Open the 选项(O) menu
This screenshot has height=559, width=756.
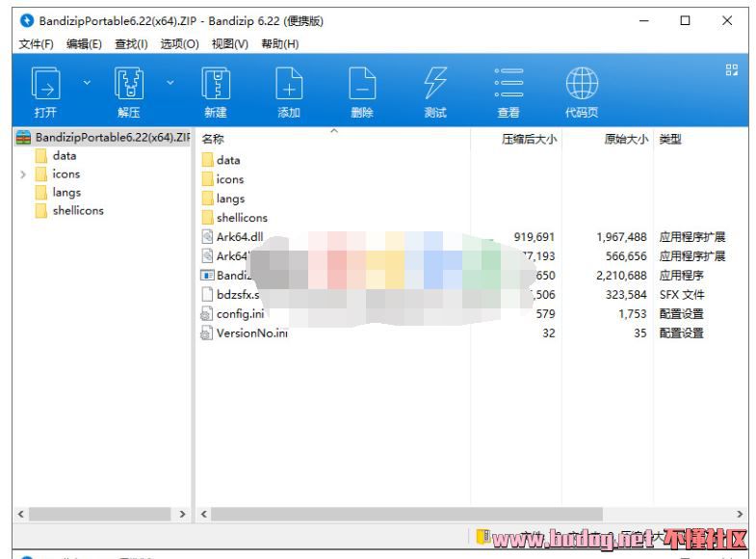pyautogui.click(x=179, y=44)
